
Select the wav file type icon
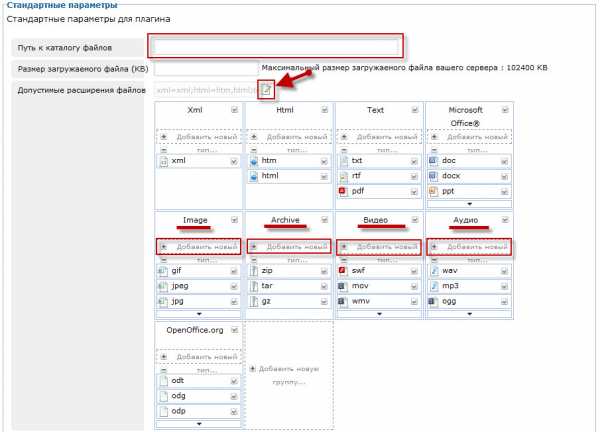[434, 271]
